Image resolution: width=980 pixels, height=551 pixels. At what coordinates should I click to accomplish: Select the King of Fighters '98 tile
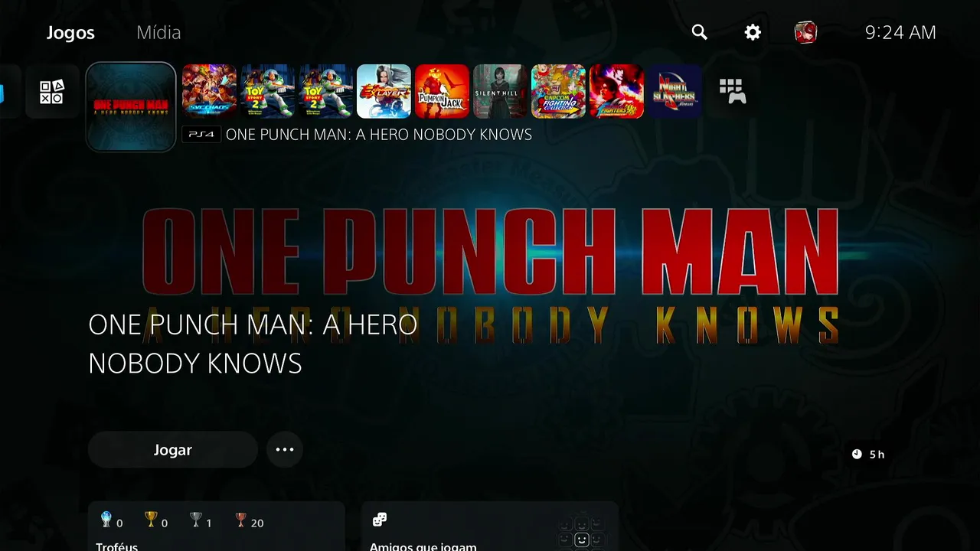coord(616,91)
